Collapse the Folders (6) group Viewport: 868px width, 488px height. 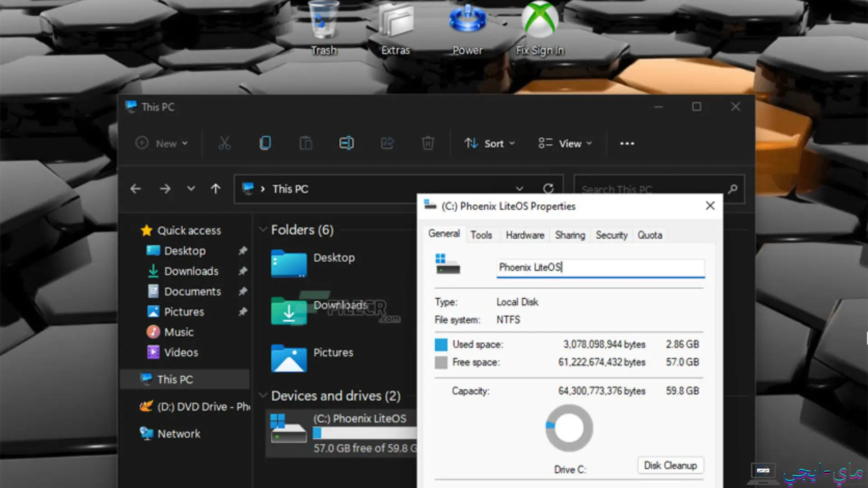pos(263,230)
